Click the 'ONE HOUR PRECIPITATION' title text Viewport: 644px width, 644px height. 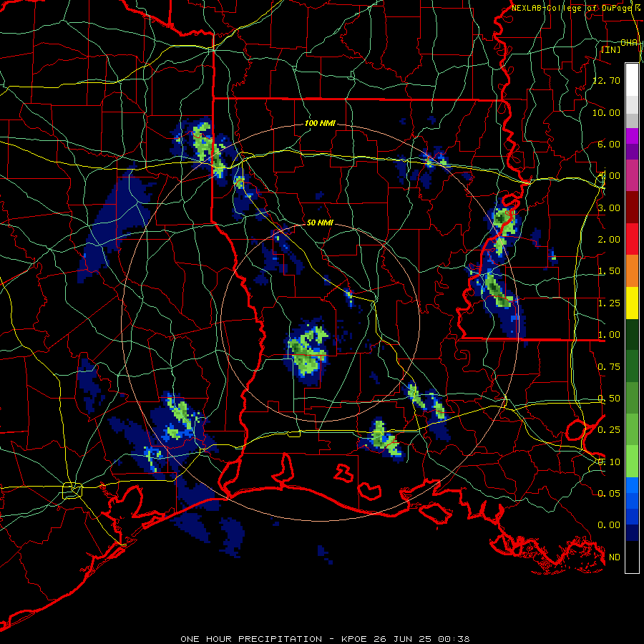point(251,639)
